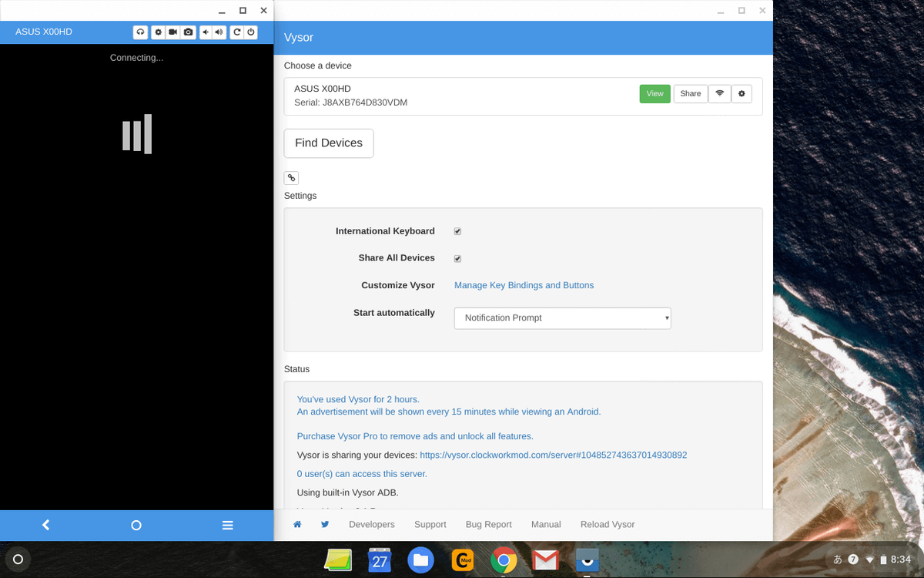
Task: Lower the device volume
Action: [x=206, y=32]
